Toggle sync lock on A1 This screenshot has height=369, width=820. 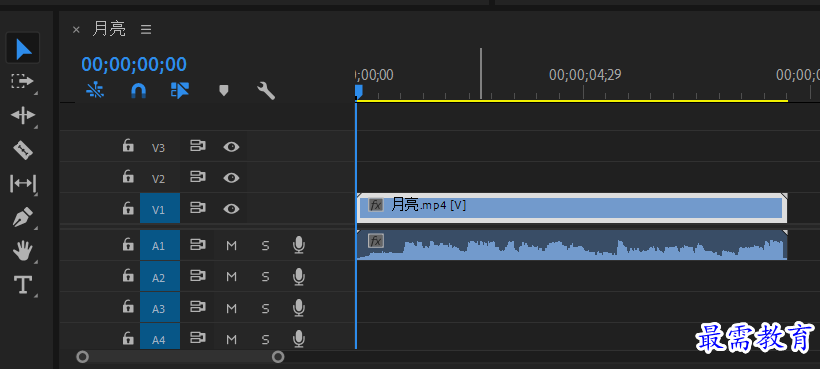tap(197, 245)
